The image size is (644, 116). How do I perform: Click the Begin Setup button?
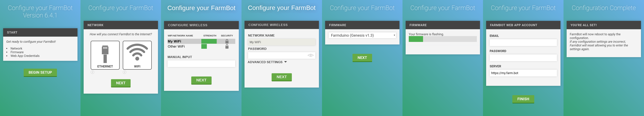click(x=40, y=72)
